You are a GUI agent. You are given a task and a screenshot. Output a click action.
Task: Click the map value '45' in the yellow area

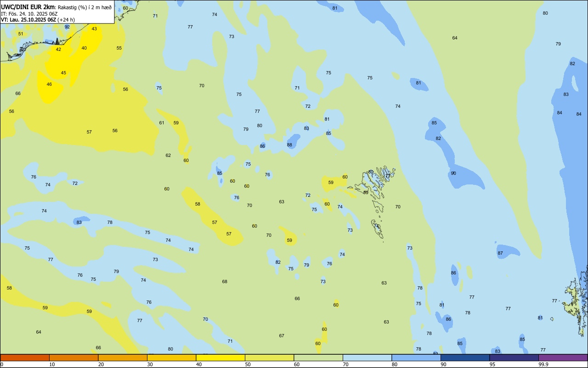point(63,73)
